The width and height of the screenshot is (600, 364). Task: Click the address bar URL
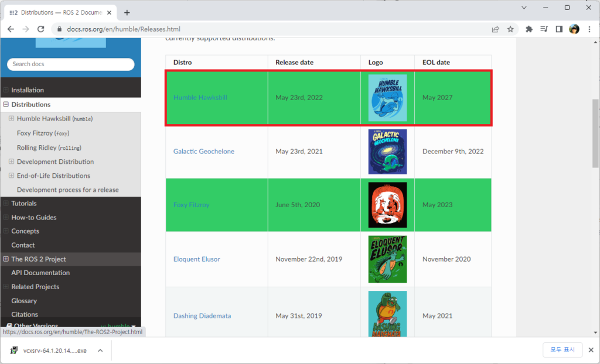click(124, 29)
